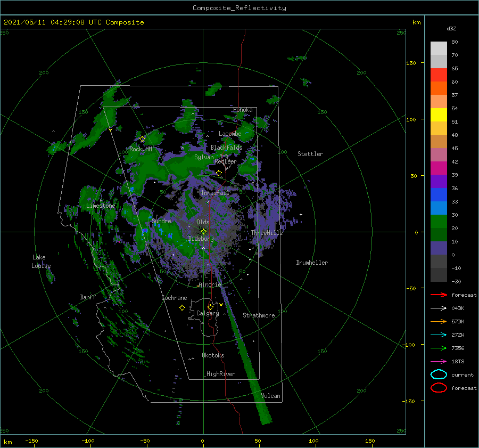Click the Stettler label
Viewport: 479px width, 448px height.
pyautogui.click(x=310, y=154)
